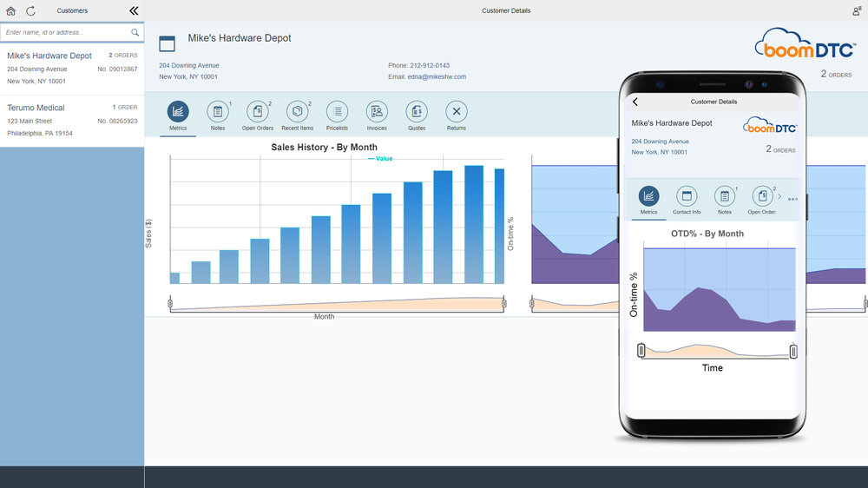Tap back arrow in phone view

pyautogui.click(x=635, y=102)
